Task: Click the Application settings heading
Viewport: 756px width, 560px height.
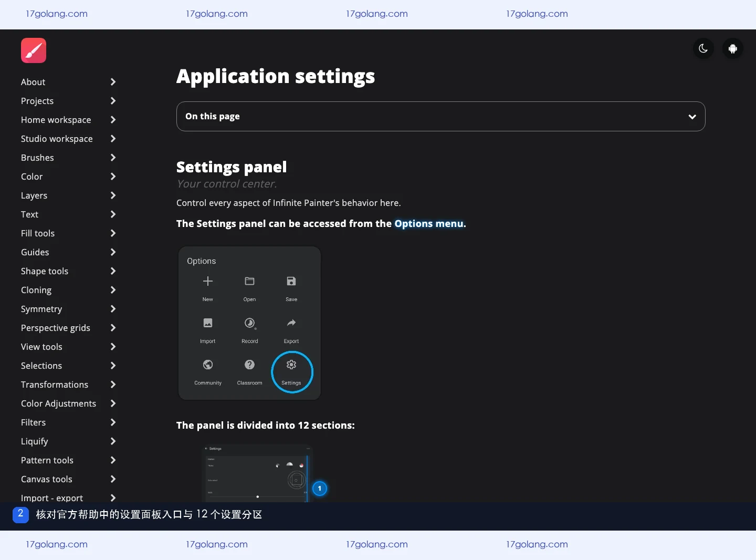Action: click(x=276, y=76)
